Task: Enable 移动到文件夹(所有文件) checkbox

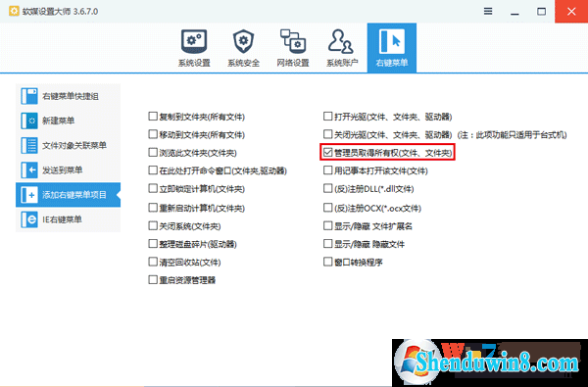Action: [x=153, y=134]
